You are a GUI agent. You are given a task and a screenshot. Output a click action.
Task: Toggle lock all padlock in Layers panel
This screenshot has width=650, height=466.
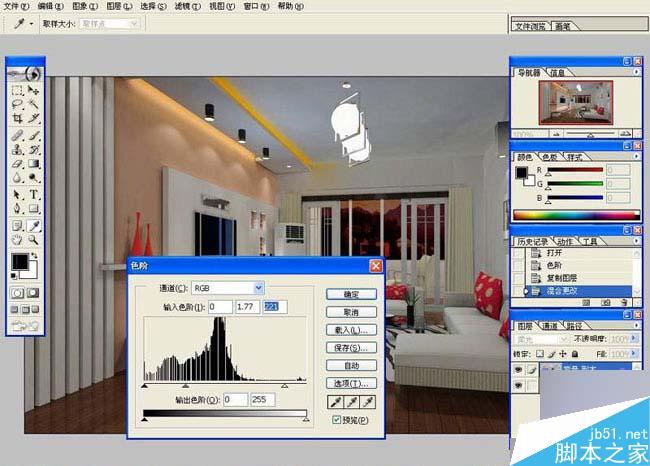click(x=575, y=354)
